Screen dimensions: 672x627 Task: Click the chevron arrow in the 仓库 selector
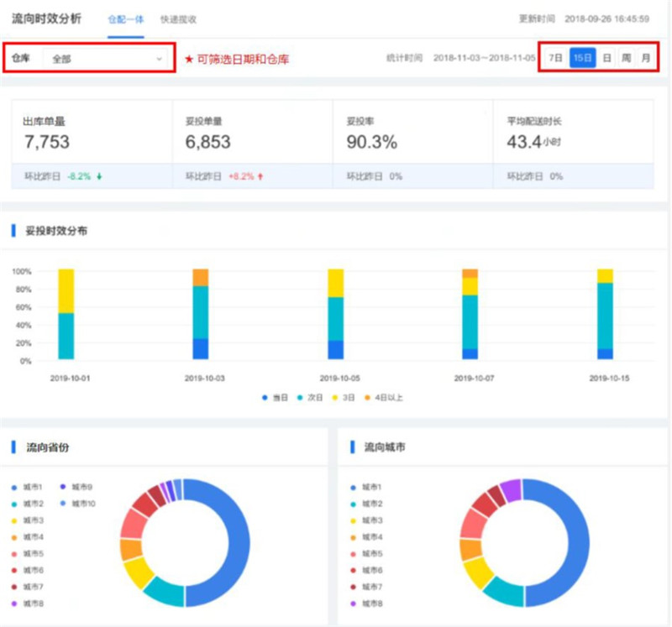tap(159, 60)
